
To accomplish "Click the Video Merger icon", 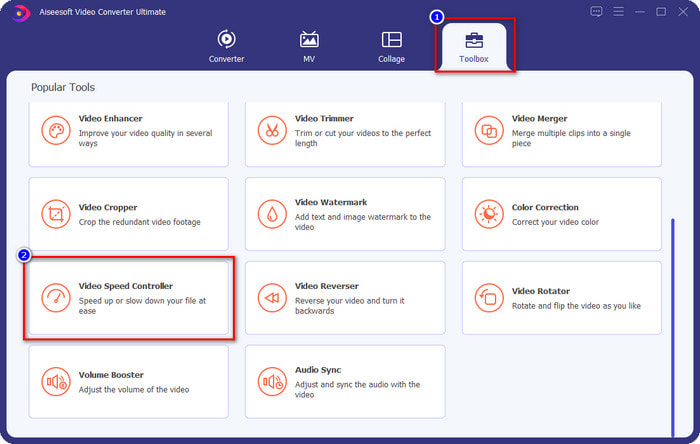I will (x=488, y=130).
